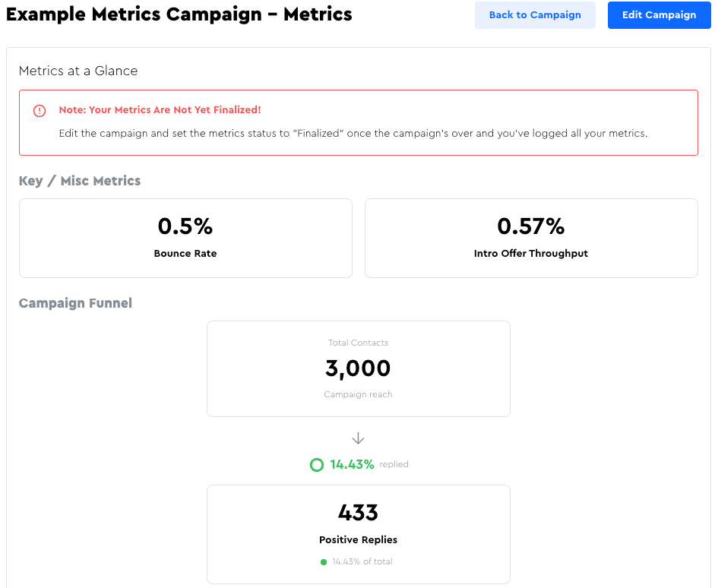This screenshot has width=715, height=588.
Task: Click the green 14.43% replied percentage
Action: pos(352,464)
